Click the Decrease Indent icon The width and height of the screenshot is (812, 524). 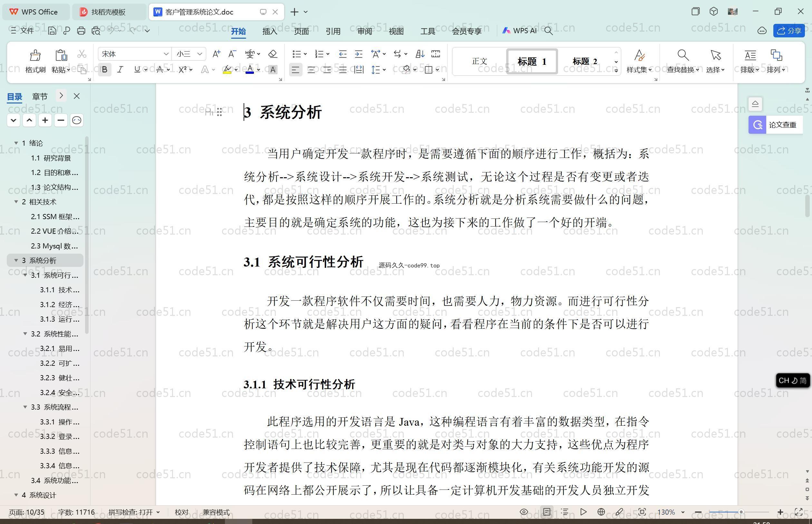343,54
